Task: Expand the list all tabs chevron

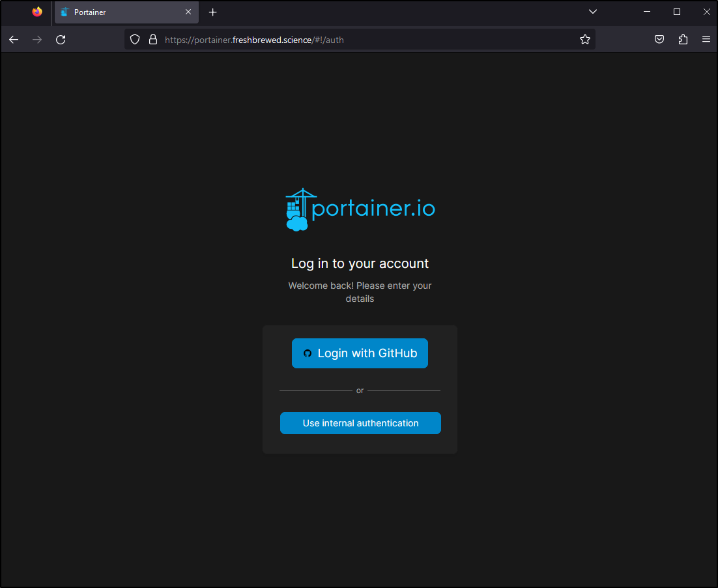Action: click(593, 12)
